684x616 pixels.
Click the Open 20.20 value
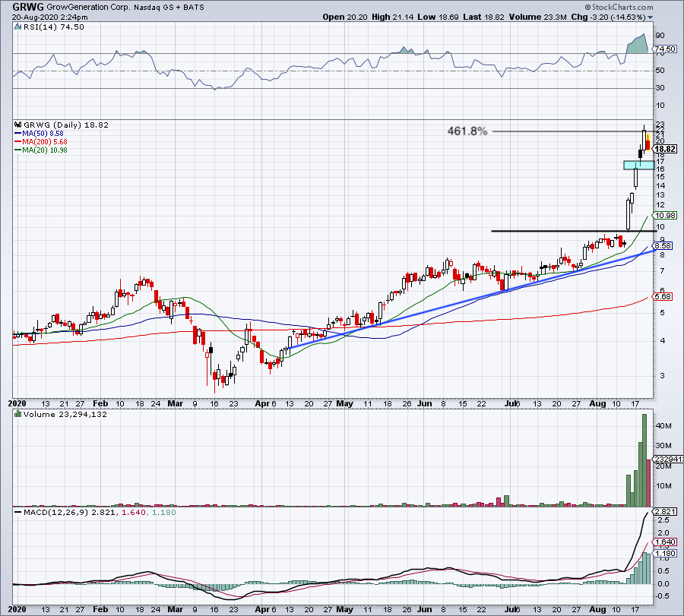pos(345,17)
